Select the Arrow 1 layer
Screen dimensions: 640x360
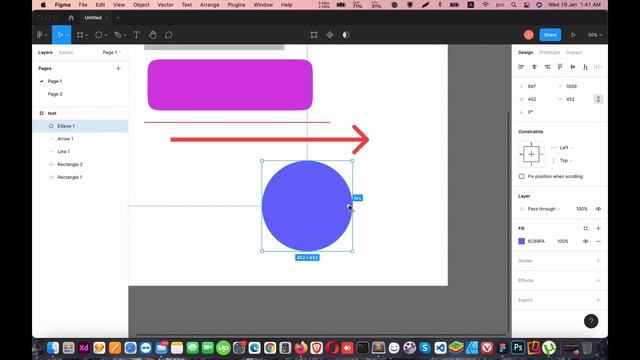pos(80,139)
